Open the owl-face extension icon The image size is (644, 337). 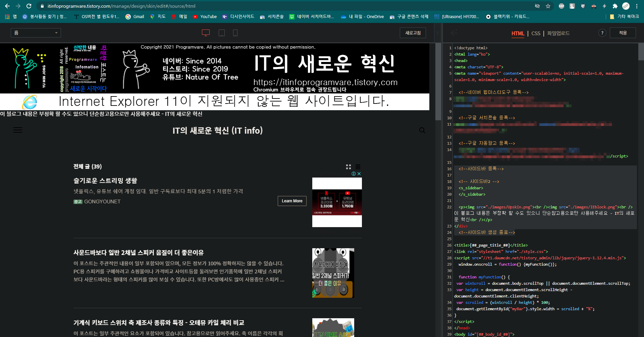[x=594, y=6]
